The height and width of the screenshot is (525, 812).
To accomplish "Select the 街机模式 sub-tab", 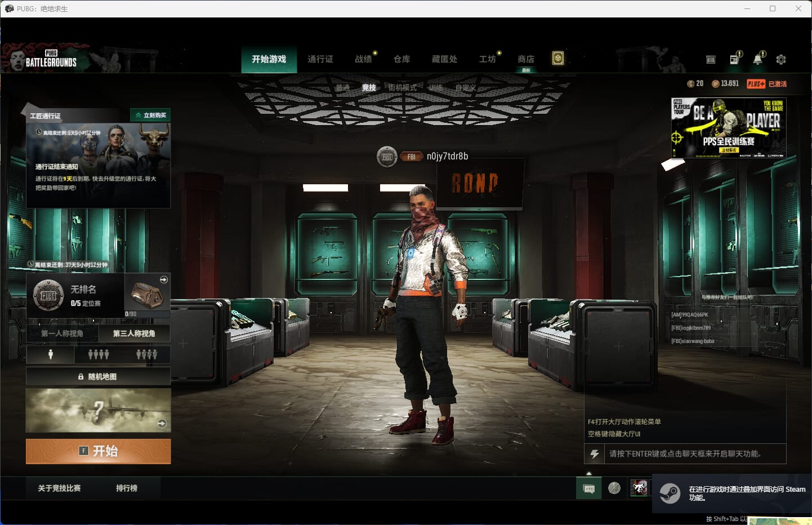I will click(403, 87).
